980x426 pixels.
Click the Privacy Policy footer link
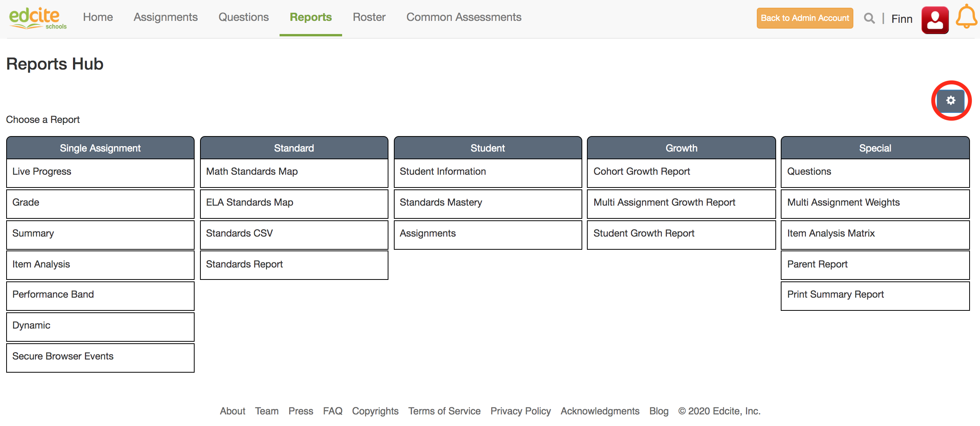tap(520, 411)
